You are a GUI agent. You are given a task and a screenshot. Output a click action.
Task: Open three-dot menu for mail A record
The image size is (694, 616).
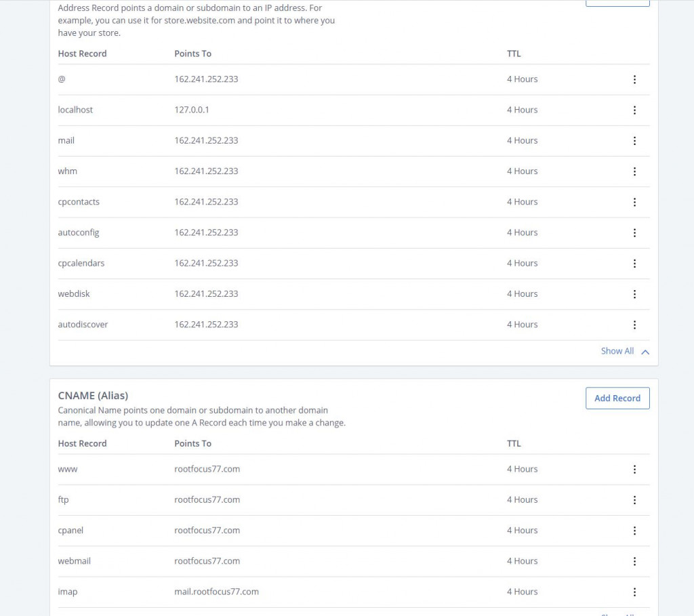[634, 141]
